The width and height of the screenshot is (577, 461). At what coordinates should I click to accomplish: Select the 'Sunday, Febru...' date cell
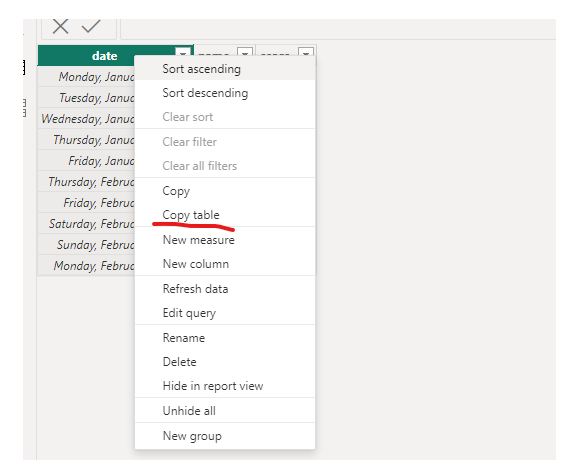86,244
